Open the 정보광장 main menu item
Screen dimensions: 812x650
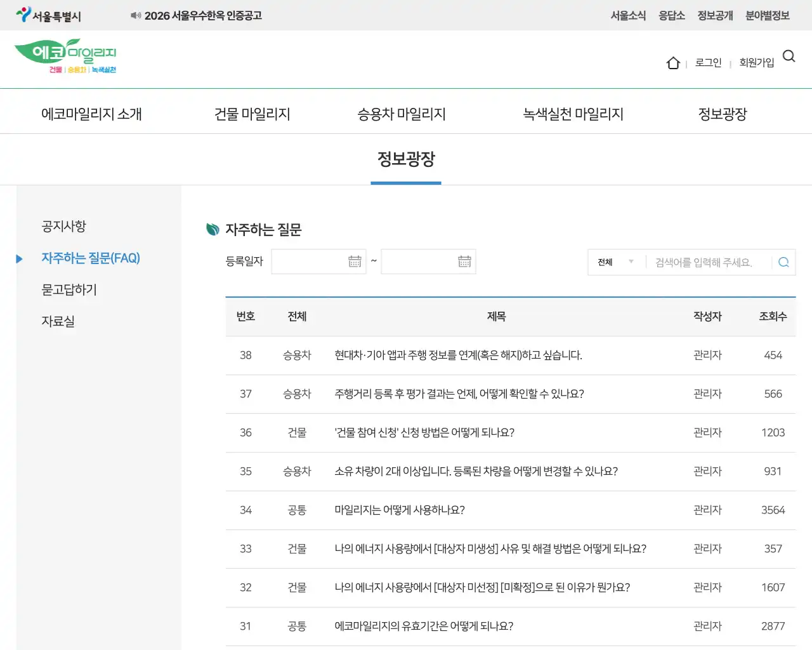723,114
